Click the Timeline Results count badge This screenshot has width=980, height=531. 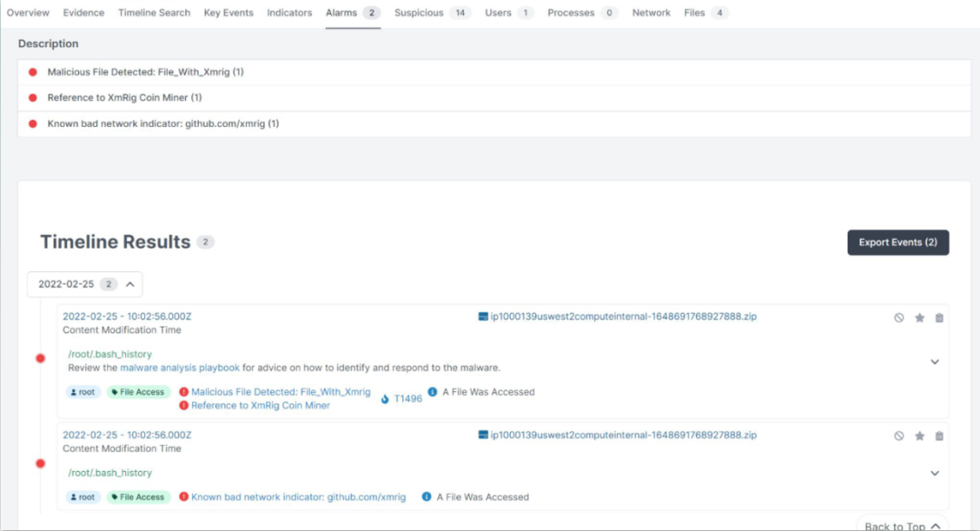[205, 242]
